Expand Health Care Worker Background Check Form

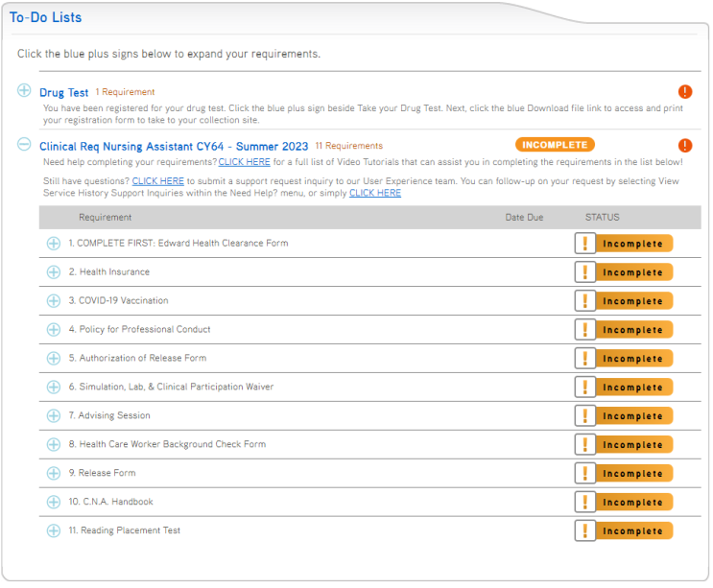coord(54,444)
